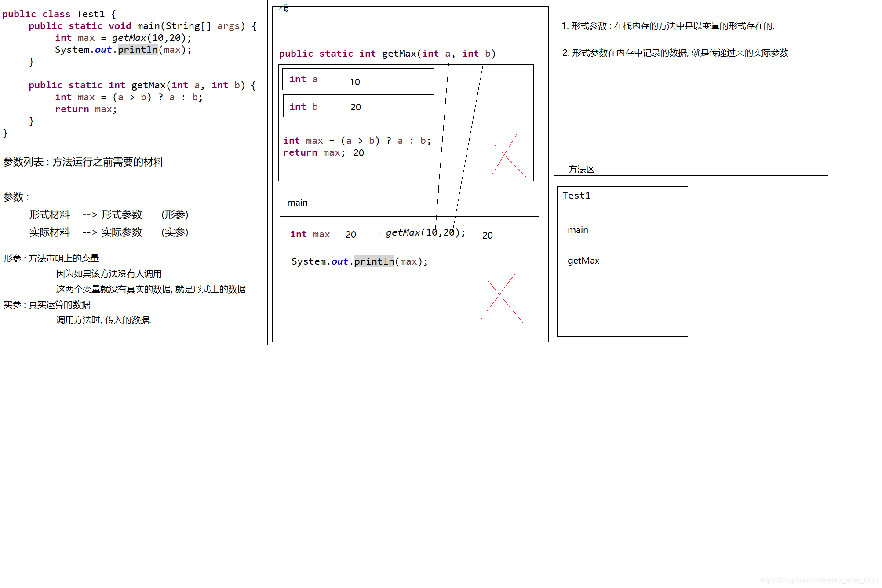Click the Test1 label in the method area

click(576, 196)
